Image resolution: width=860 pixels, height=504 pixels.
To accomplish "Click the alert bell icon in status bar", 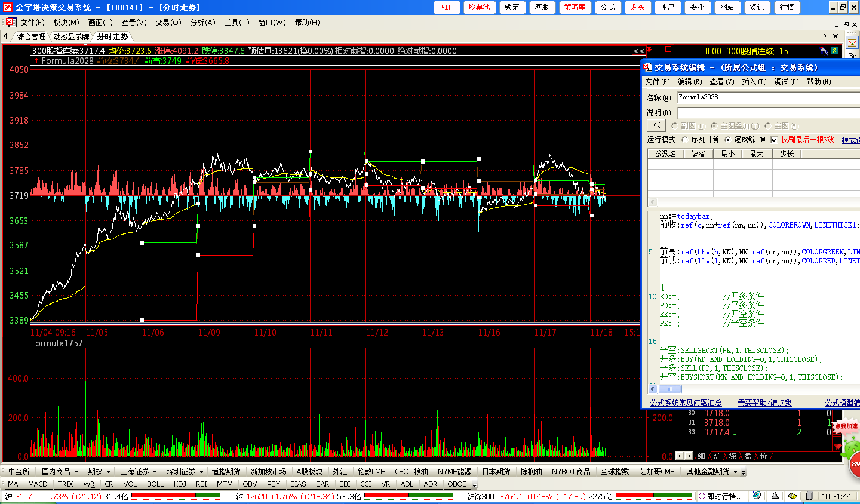I will coord(775,496).
